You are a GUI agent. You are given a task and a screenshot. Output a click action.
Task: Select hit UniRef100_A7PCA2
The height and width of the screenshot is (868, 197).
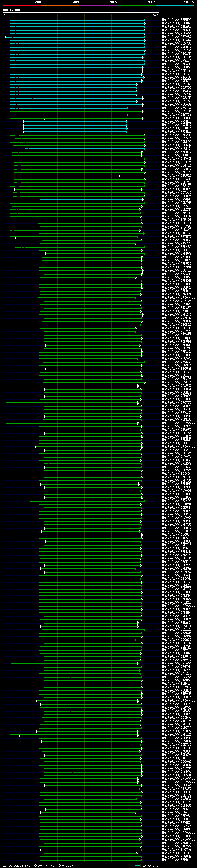[x=177, y=30]
